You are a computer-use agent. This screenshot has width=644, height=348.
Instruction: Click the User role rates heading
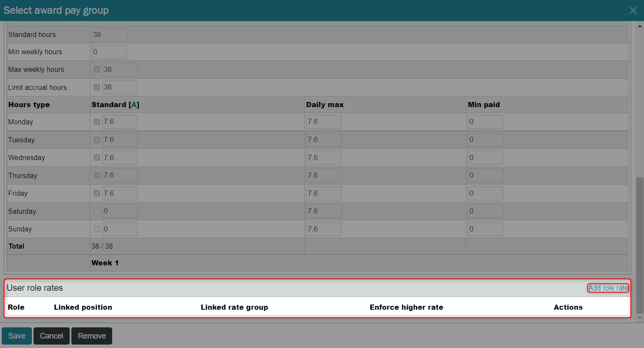pyautogui.click(x=35, y=288)
